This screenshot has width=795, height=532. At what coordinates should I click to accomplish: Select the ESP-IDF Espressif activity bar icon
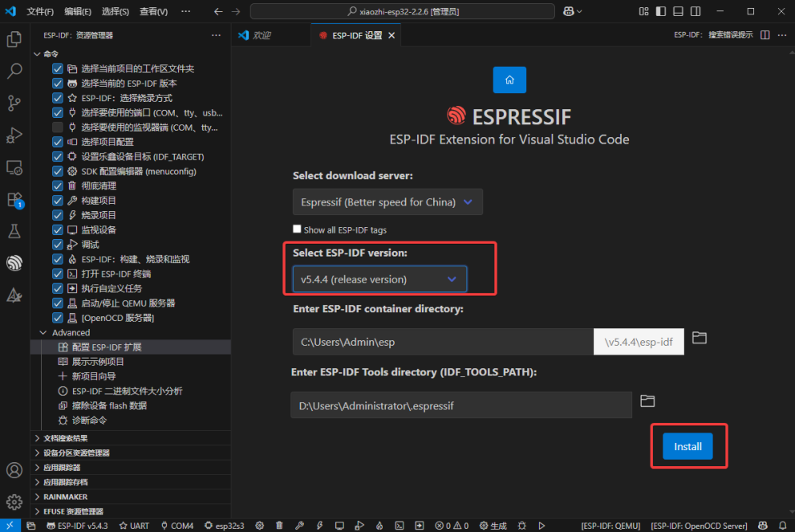pos(14,262)
